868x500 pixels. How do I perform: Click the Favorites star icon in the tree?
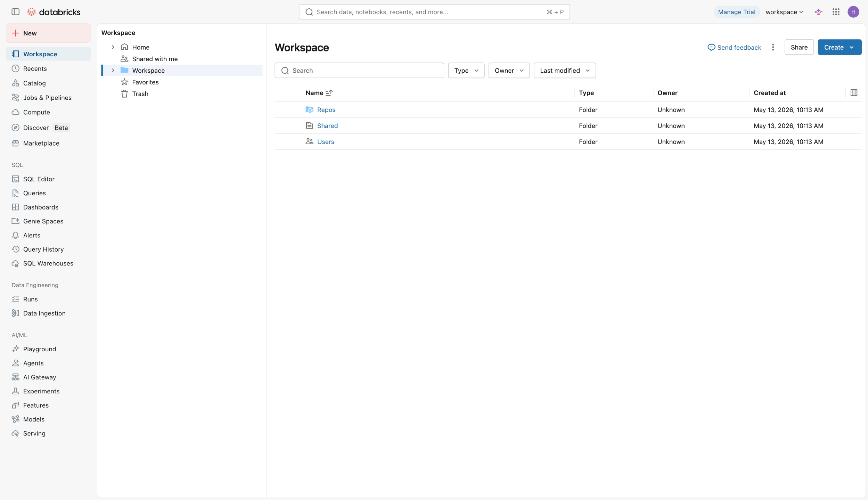click(x=124, y=82)
